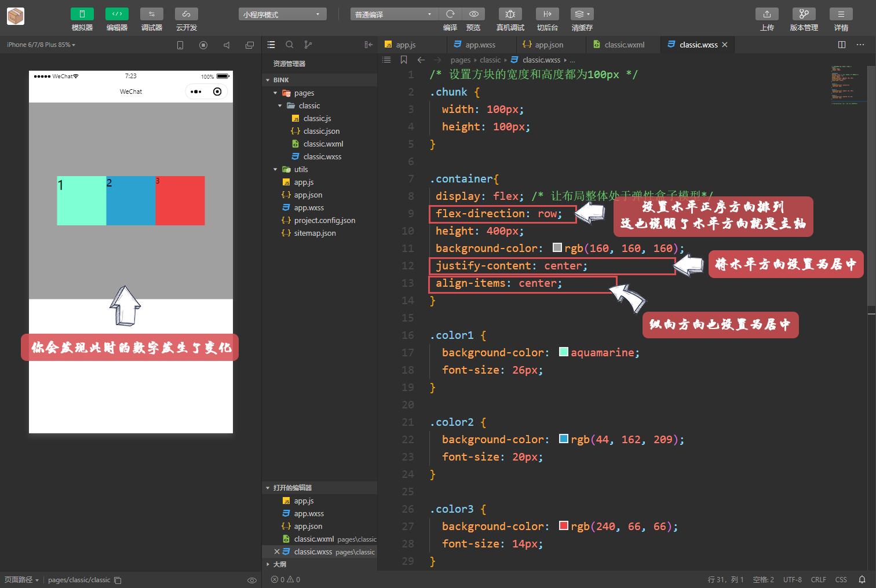
Task: Click the split editor icon
Action: point(842,45)
